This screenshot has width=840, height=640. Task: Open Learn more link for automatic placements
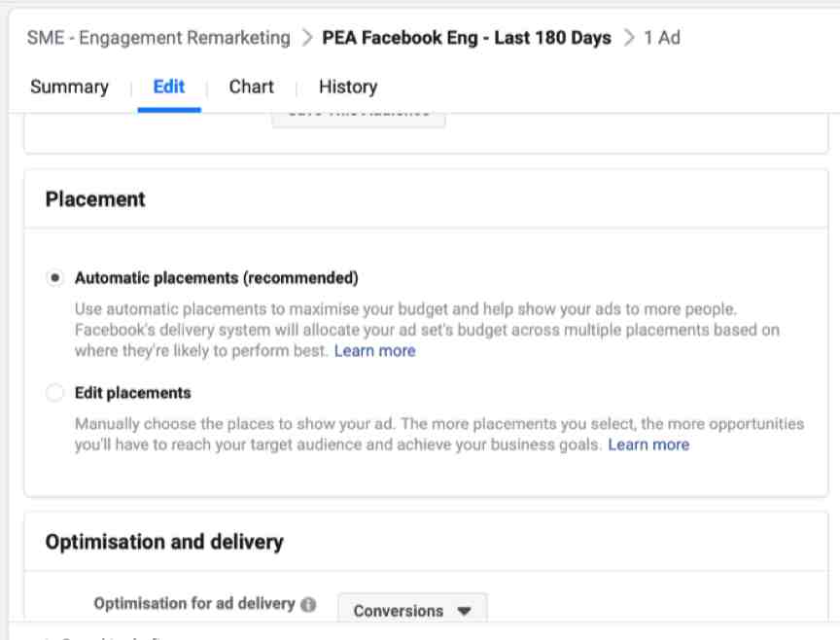coord(375,350)
